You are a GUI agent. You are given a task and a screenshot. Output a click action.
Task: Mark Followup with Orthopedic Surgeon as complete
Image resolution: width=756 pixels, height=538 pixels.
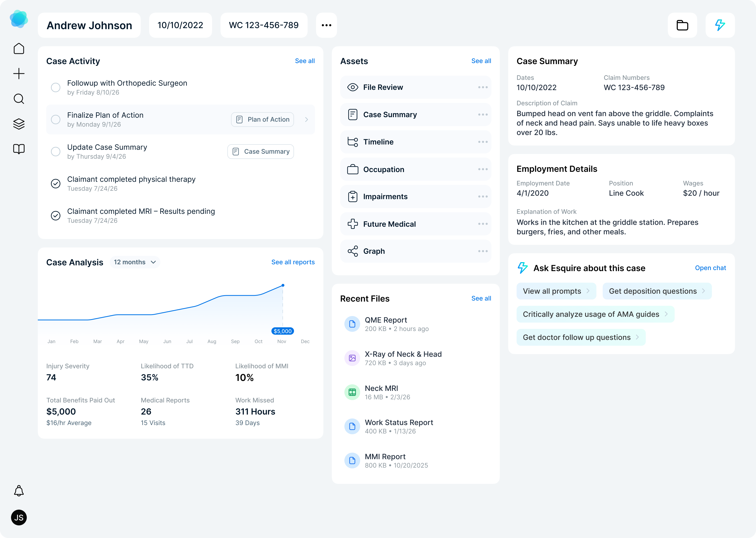pos(56,87)
